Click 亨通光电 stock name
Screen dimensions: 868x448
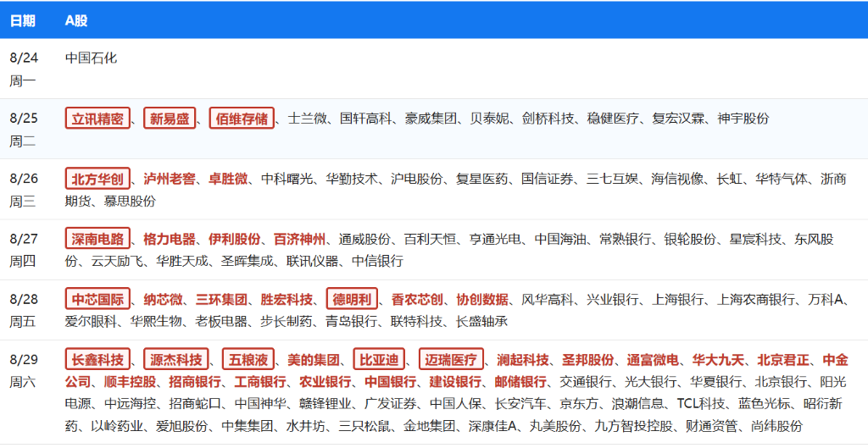point(495,239)
